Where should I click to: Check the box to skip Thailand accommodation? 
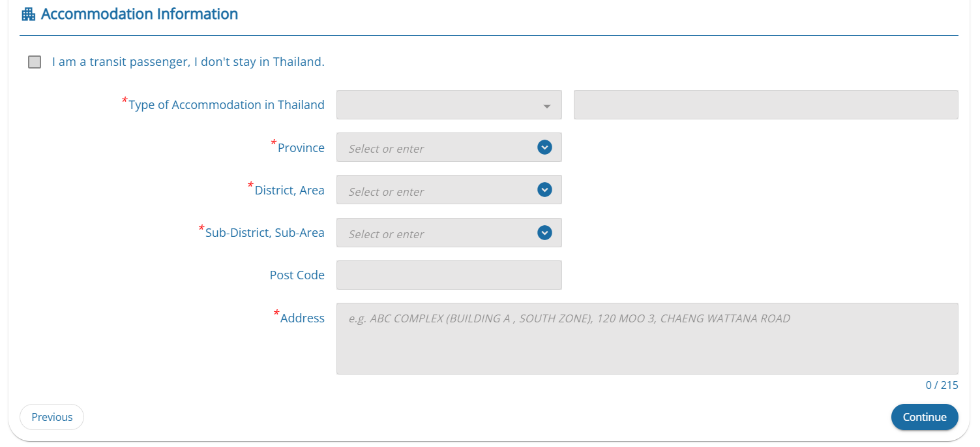click(x=34, y=61)
